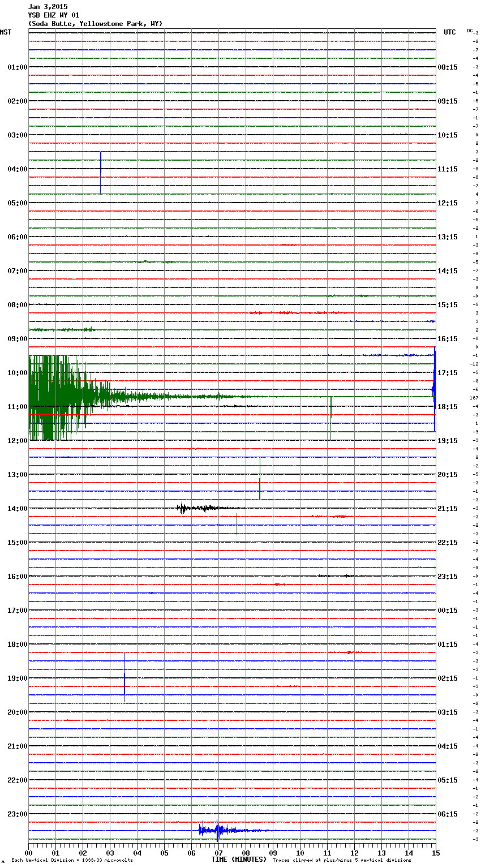This screenshot has height=868, width=481.
Task: Click the "TIME (MINUTES)" axis title
Action: (239, 860)
